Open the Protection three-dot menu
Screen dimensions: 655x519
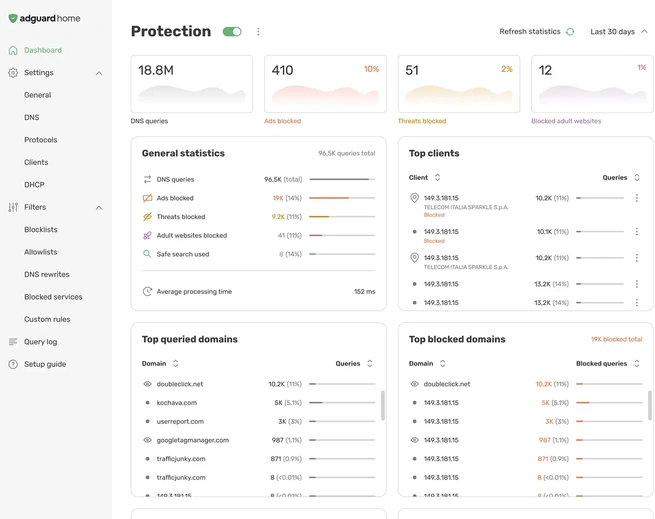(x=258, y=32)
